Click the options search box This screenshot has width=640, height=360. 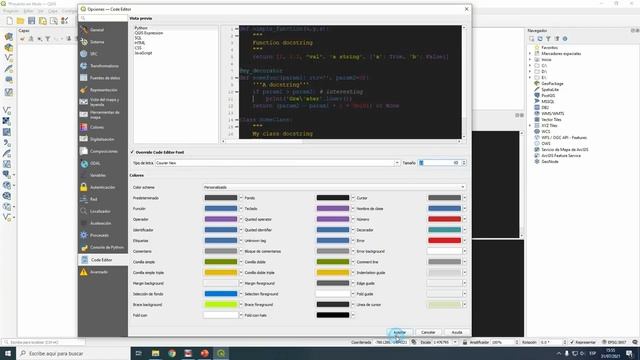[x=103, y=18]
